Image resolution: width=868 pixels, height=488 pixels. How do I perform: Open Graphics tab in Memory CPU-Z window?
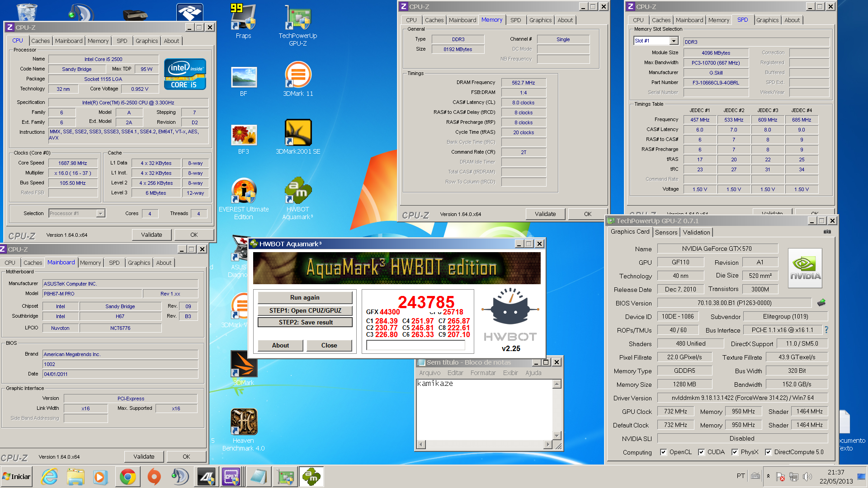tap(540, 20)
